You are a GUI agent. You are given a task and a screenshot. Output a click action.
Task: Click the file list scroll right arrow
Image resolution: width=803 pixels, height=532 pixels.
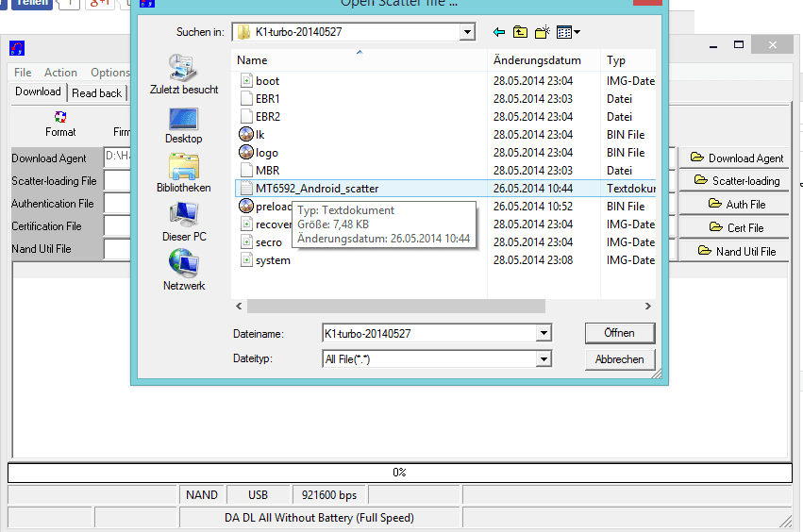648,307
